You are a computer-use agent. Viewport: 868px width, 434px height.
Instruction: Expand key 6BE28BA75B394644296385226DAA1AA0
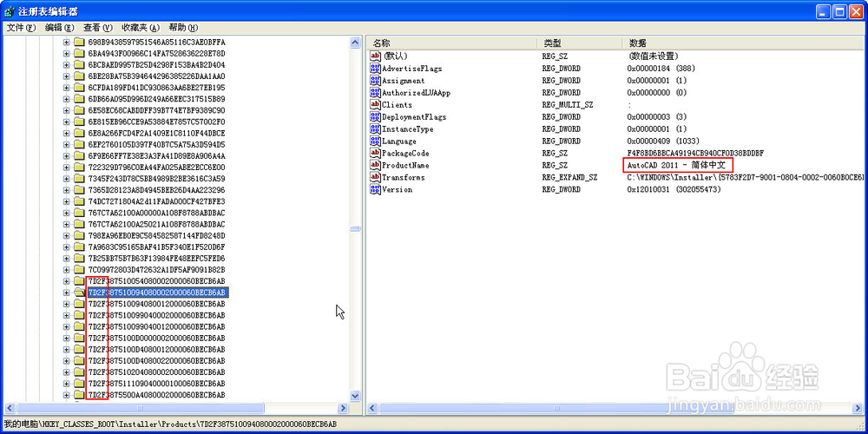point(67,76)
